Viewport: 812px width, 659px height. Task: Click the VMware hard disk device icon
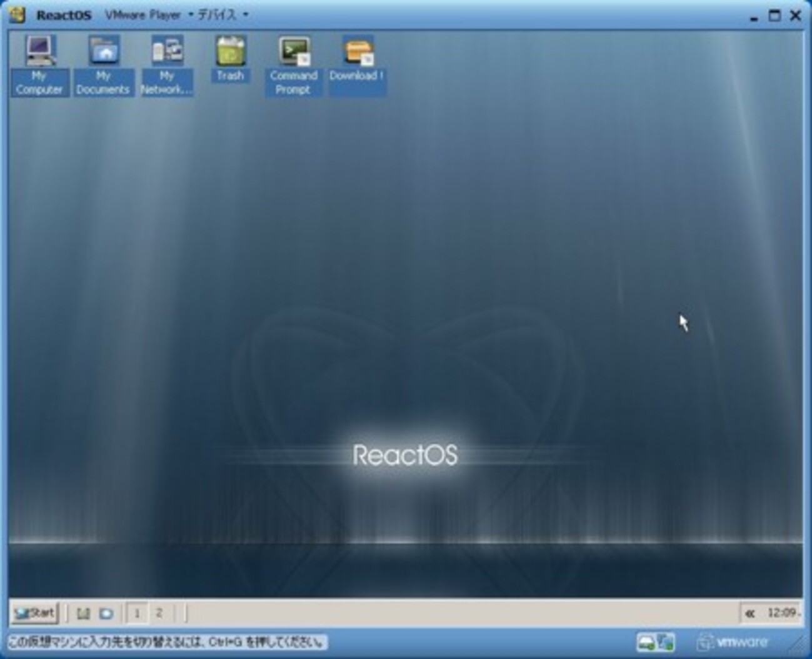click(646, 642)
